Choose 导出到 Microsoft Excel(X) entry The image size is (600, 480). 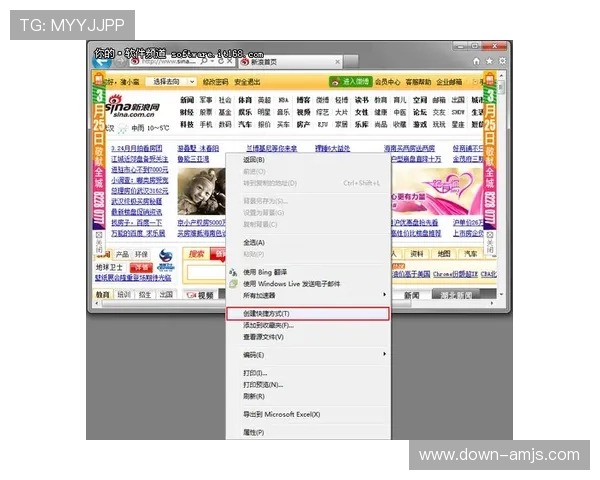(x=308, y=415)
